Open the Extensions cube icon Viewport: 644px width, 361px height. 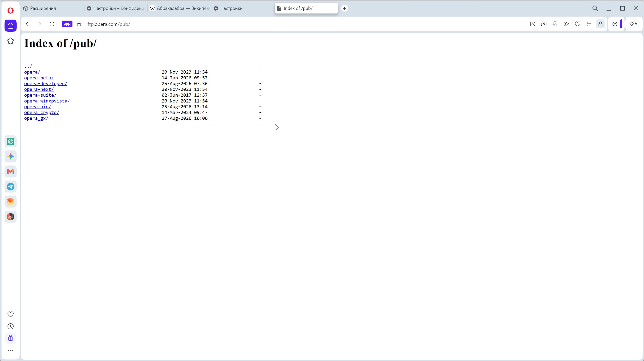(615, 24)
